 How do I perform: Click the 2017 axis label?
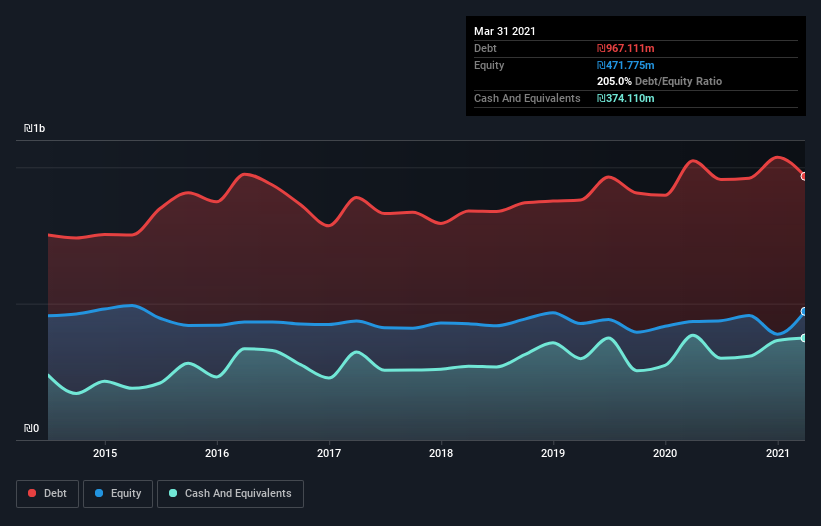click(x=329, y=453)
